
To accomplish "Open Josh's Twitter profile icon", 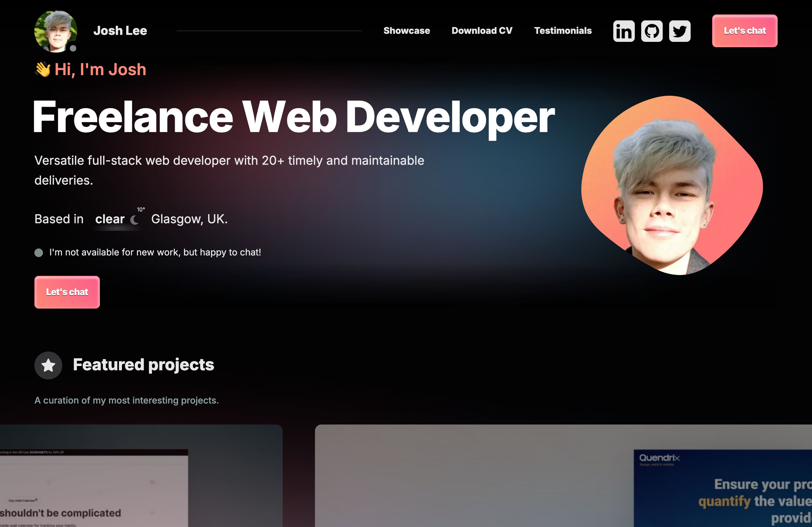I will pyautogui.click(x=680, y=31).
